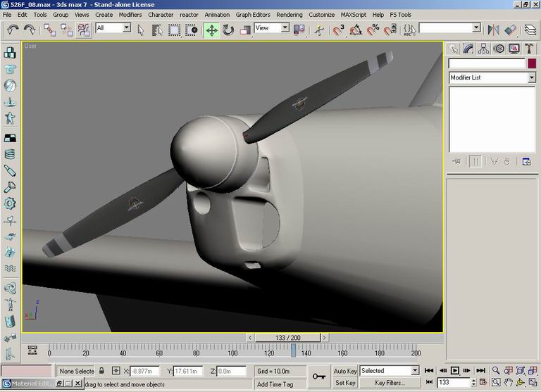This screenshot has height=392, width=541.
Task: Expand the Modifier List dropdown
Action: [532, 77]
